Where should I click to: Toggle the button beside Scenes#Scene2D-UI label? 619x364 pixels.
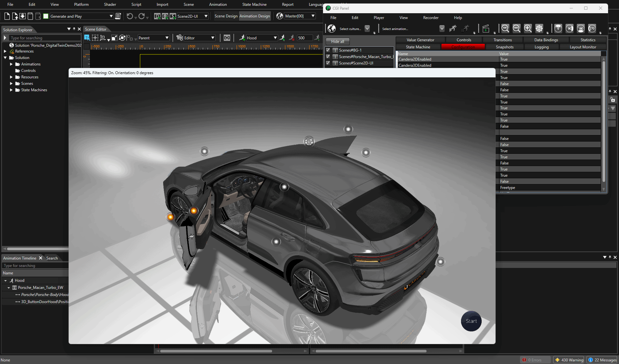(x=335, y=63)
